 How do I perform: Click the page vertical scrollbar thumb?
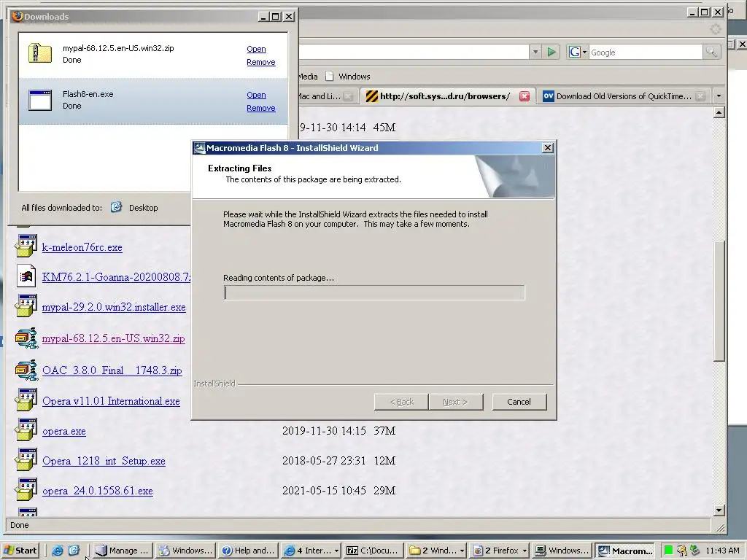[x=719, y=301]
